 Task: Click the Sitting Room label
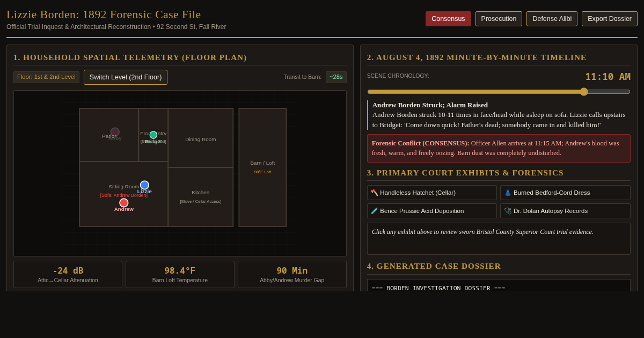(123, 187)
